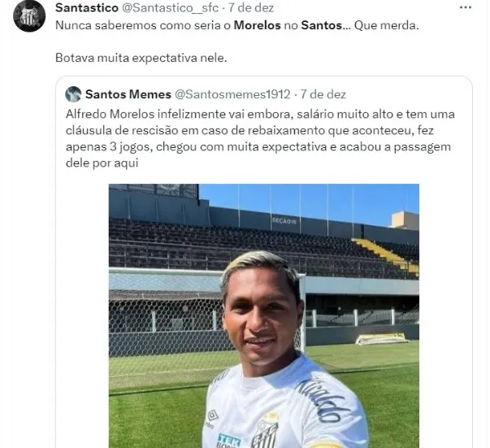Screen dimensions: 490x448
Task: Click the bold Santos keyword
Action: click(322, 25)
